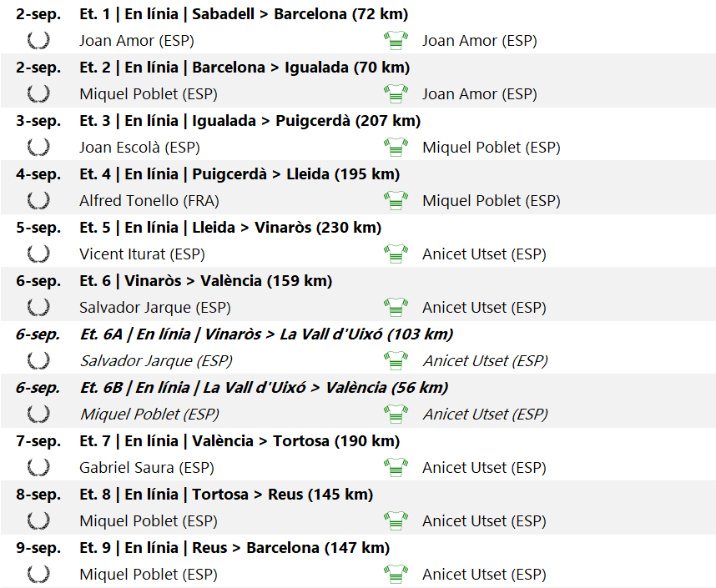
Task: Click Vicent Iturat (ESP) winner name
Action: click(142, 254)
